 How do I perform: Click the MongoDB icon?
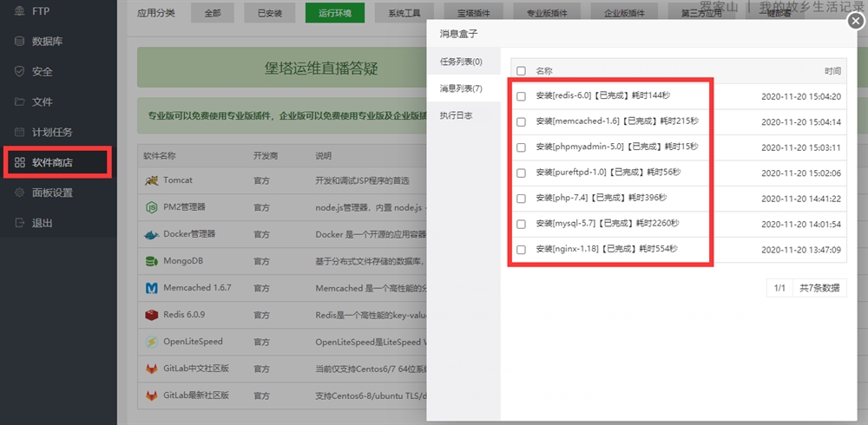point(152,261)
